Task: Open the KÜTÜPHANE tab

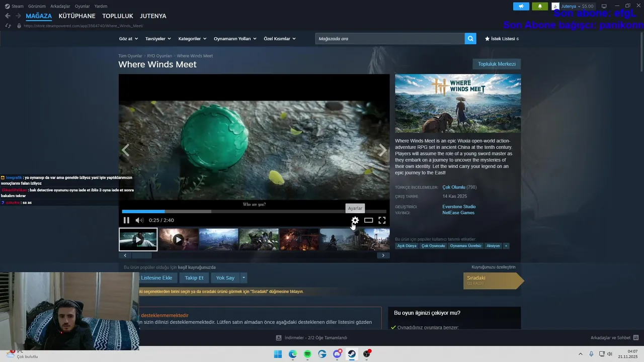Action: 77,16
